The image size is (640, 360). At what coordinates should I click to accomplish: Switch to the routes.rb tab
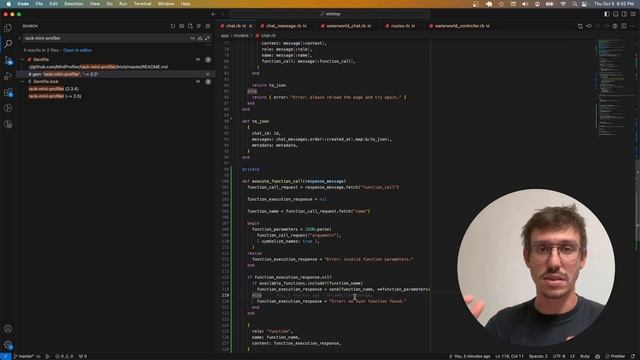[x=402, y=26]
